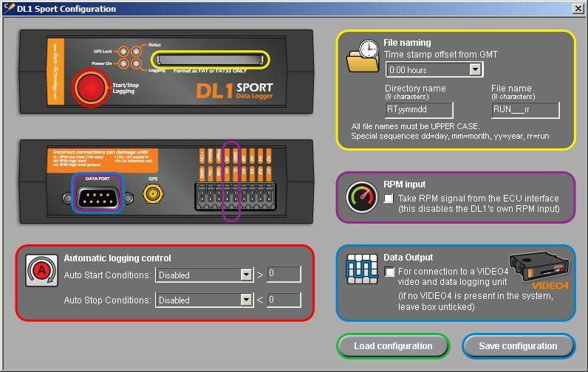The image size is (588, 372).
Task: Tick the VIDEO4 connection checkbox
Action: 389,272
